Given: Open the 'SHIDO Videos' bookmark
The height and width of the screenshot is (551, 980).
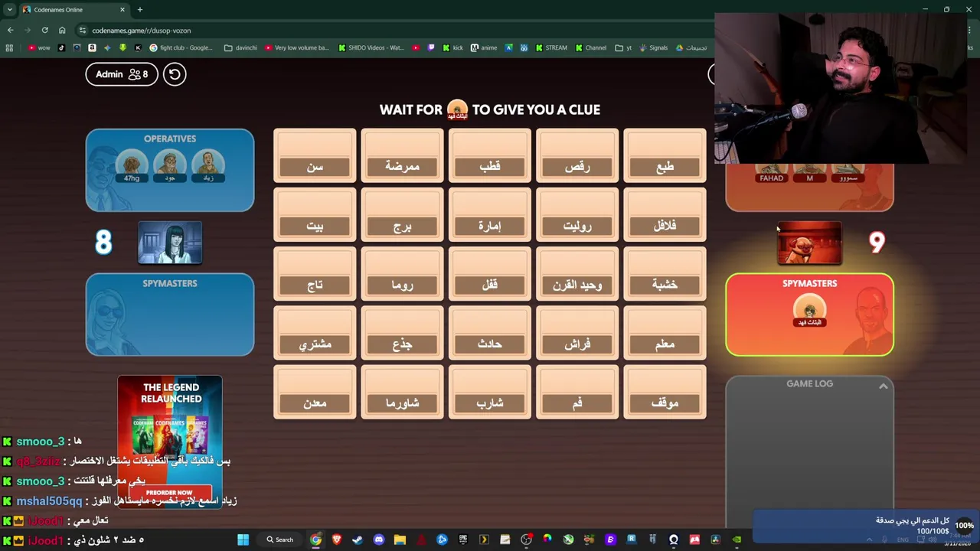Looking at the screenshot, I should coord(371,47).
